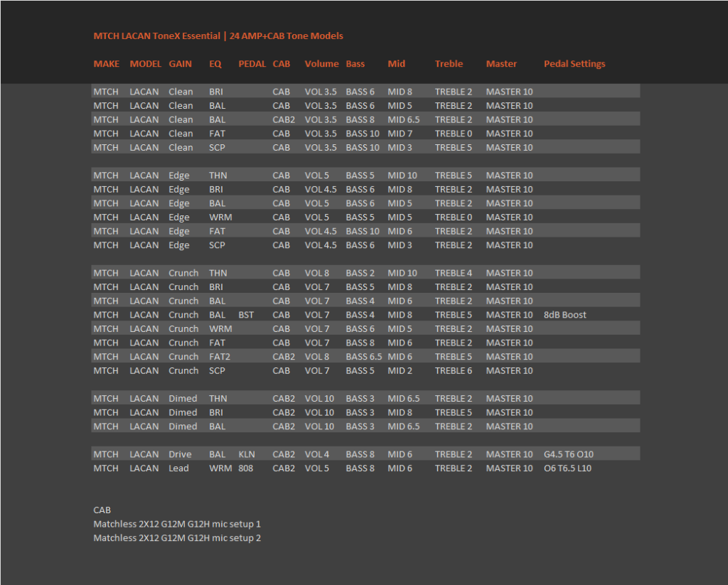This screenshot has height=585, width=728.
Task: Click MID 7 in the Clean FAT row
Action: (x=400, y=134)
